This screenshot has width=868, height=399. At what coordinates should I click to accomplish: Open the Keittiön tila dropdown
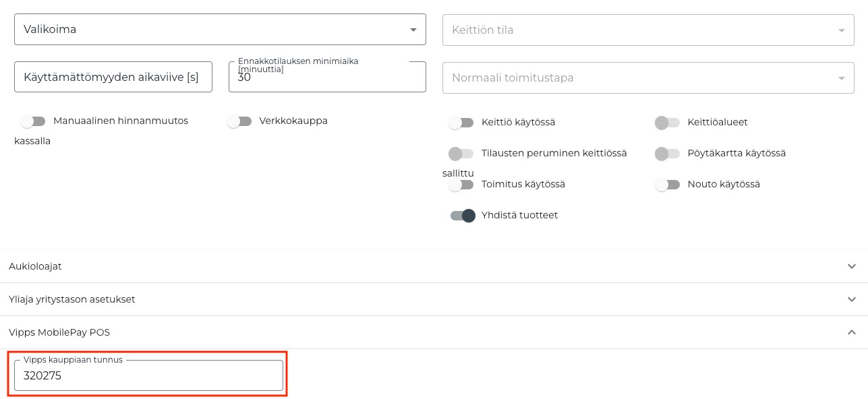[x=647, y=30]
